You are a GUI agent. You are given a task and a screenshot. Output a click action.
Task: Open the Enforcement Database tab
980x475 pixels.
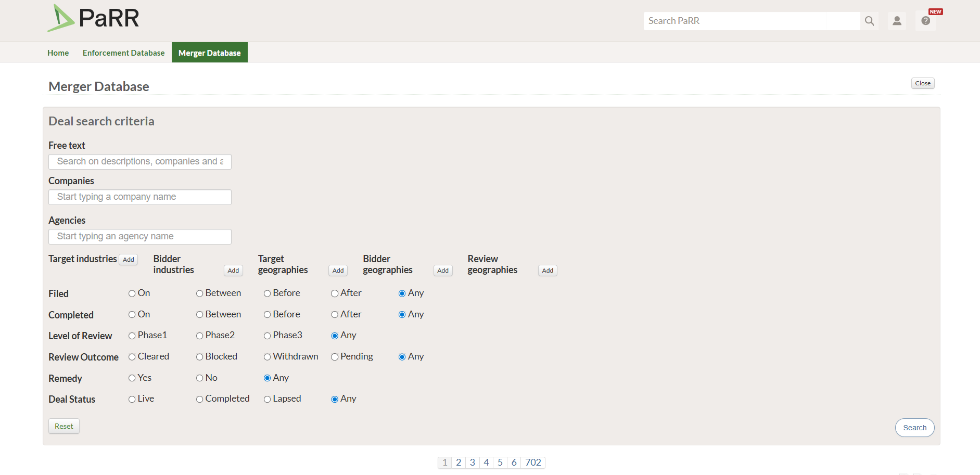click(x=123, y=53)
